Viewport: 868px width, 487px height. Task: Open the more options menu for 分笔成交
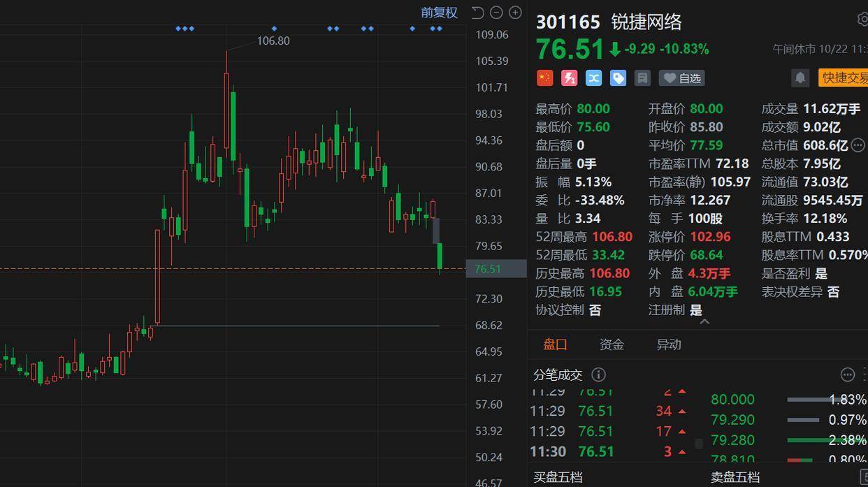tap(847, 375)
